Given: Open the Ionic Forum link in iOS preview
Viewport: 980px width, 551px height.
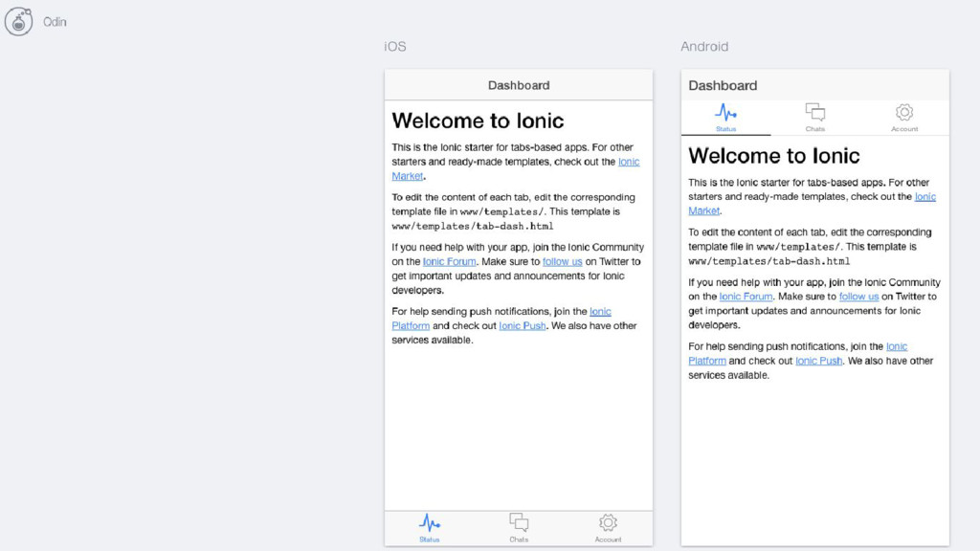Looking at the screenshot, I should click(449, 262).
